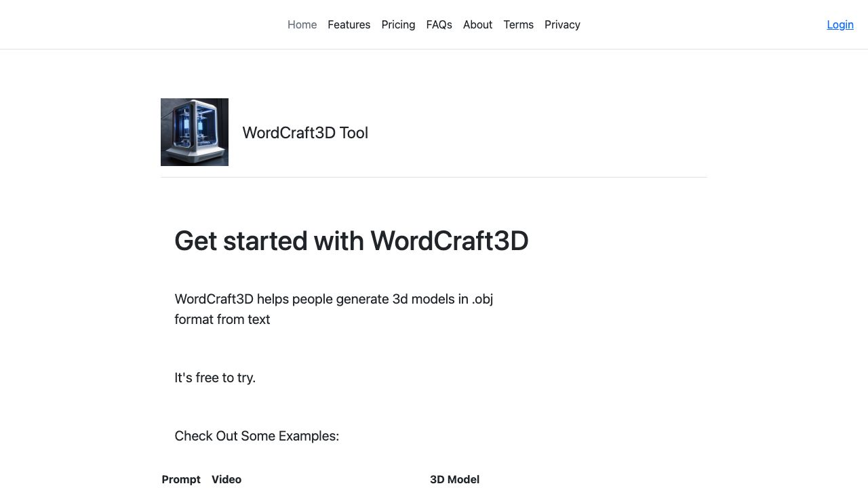View the Terms page
Screen dimensions: 868x488
pyautogui.click(x=518, y=24)
